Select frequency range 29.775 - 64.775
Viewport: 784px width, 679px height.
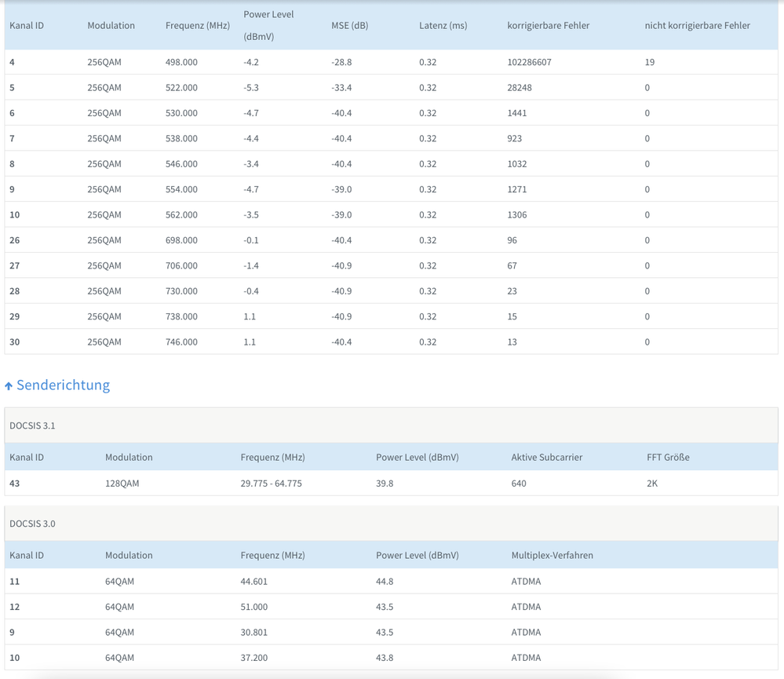point(271,484)
